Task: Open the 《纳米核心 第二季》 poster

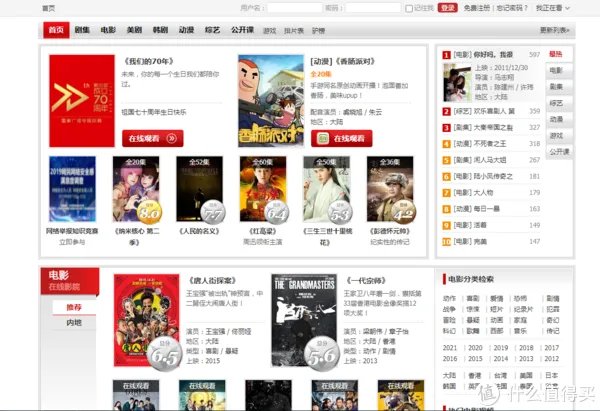Action: tap(136, 189)
